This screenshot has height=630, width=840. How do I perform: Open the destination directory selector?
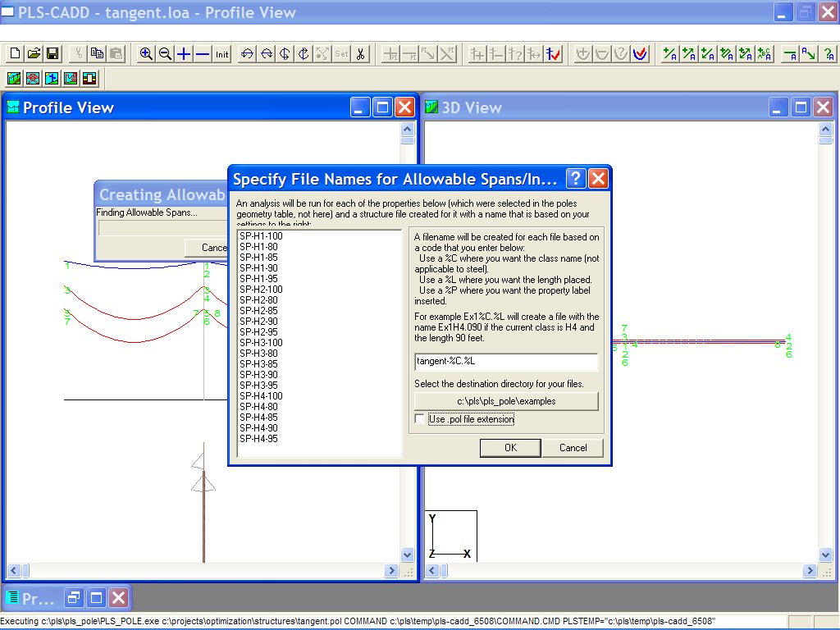coord(506,400)
